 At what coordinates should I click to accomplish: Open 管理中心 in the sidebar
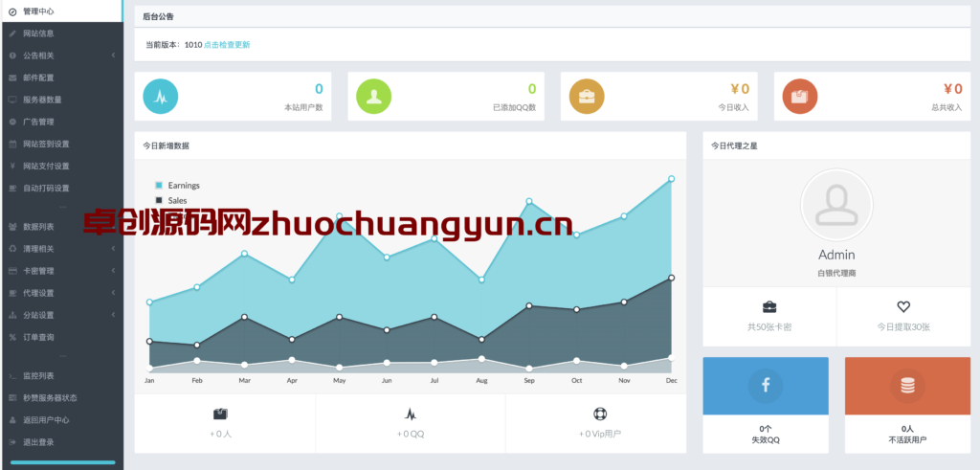coord(62,11)
